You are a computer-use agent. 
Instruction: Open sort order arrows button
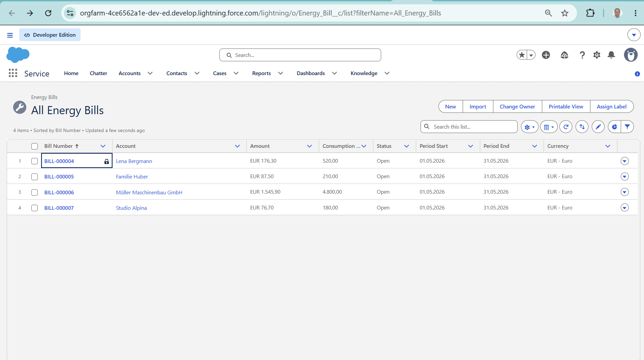click(582, 127)
